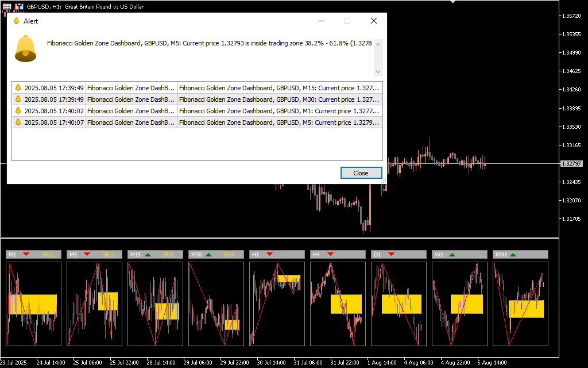The height and width of the screenshot is (368, 588).
Task: Click the current price label 1.32797 on axis
Action: (572, 164)
